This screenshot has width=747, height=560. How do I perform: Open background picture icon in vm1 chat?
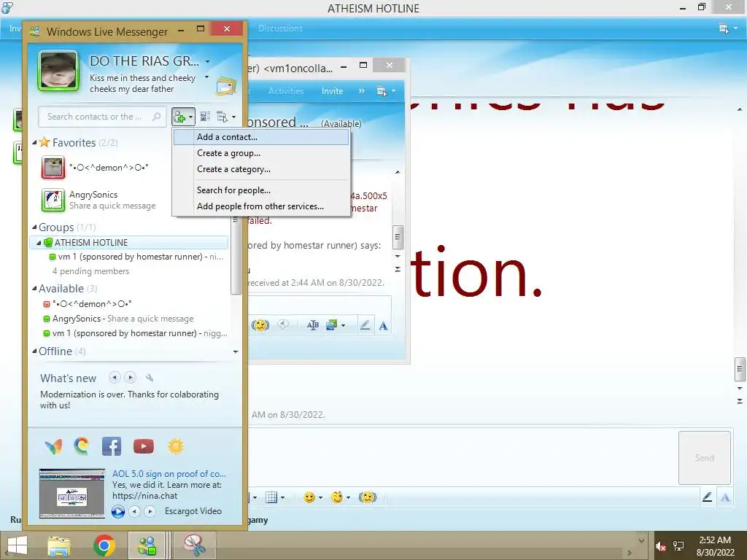click(x=336, y=325)
